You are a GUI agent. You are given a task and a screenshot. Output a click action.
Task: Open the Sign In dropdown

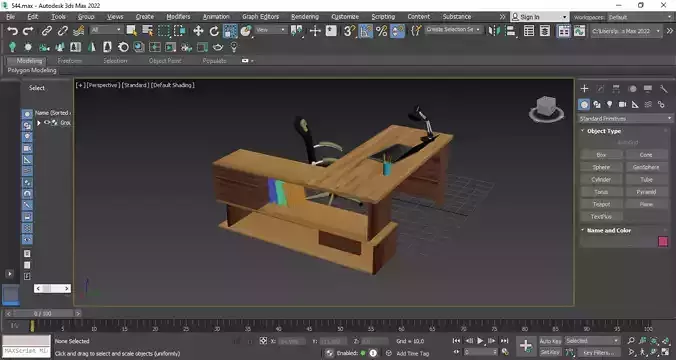[x=539, y=17]
